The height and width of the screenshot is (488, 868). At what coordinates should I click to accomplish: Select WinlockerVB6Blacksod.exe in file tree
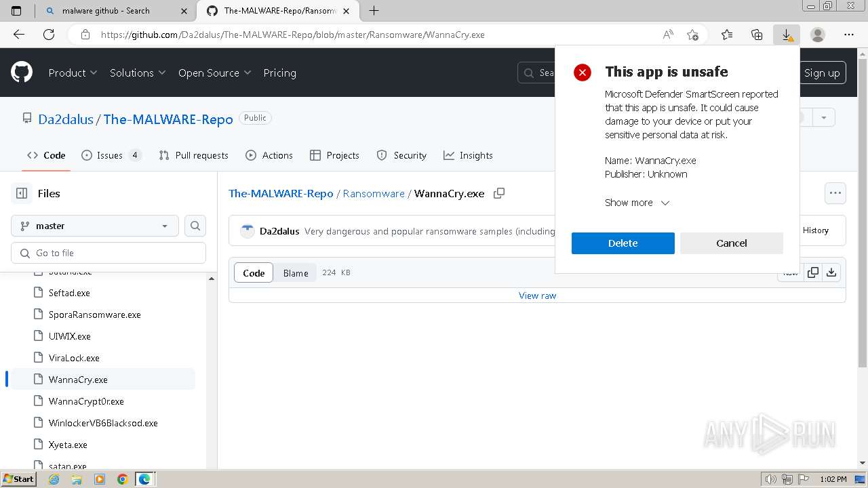click(x=103, y=423)
